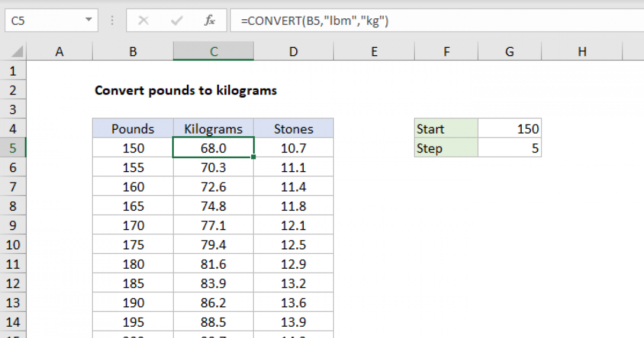Select the Pounds value 175 cell

point(132,244)
